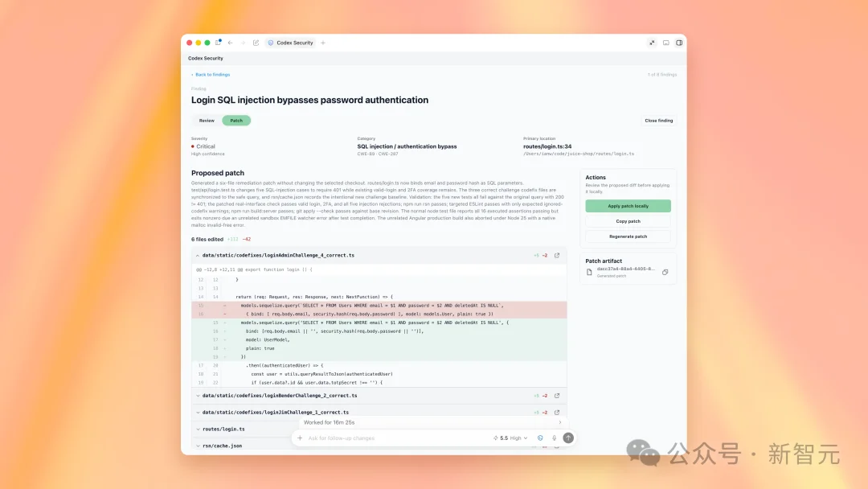Image resolution: width=868 pixels, height=489 pixels.
Task: Select the Patch tab
Action: pyautogui.click(x=236, y=120)
